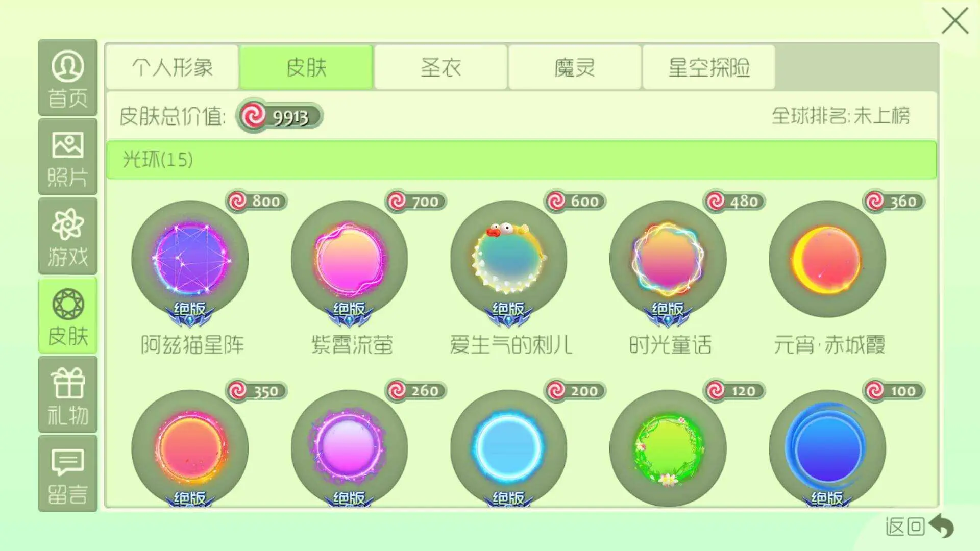Select the green floral halo priced 120
This screenshot has height=551, width=980.
coord(668,448)
